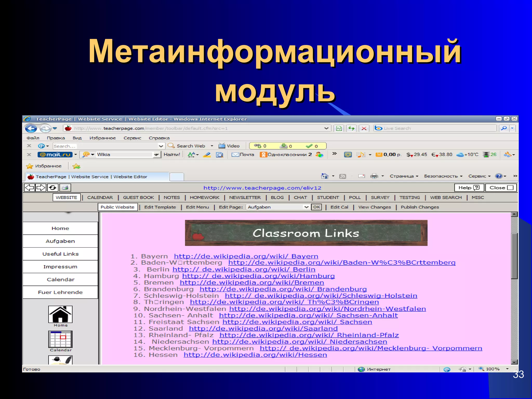Click the Почта mail envelope icon
The height and width of the screenshot is (399, 532).
coord(243,155)
